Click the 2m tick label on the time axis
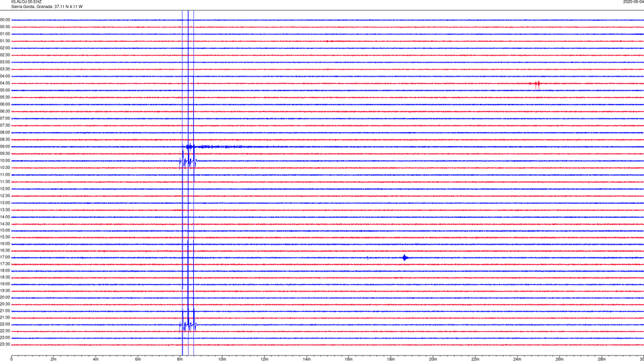 tap(54, 359)
